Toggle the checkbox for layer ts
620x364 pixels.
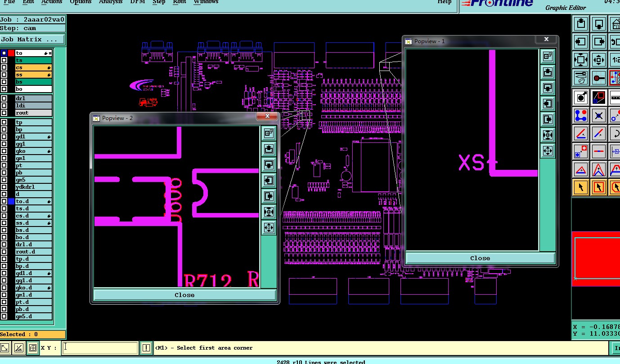point(4,60)
